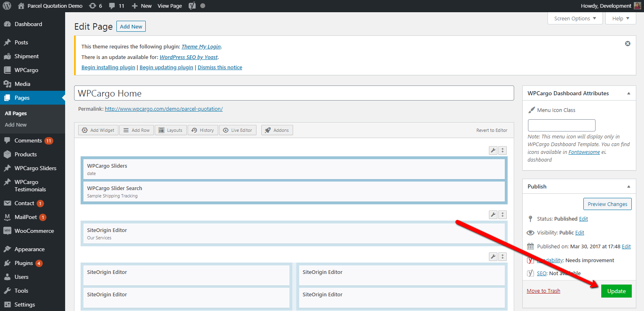The width and height of the screenshot is (644, 311).
Task: Click Add New under Pages in the sidebar
Action: point(16,125)
